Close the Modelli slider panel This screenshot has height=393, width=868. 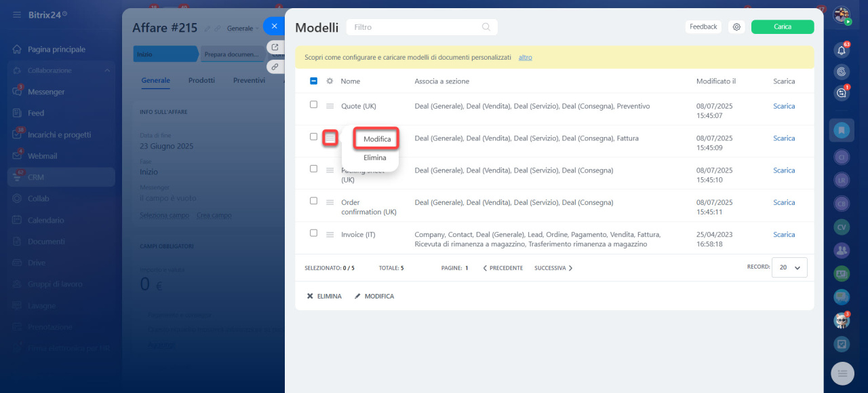[x=274, y=26]
